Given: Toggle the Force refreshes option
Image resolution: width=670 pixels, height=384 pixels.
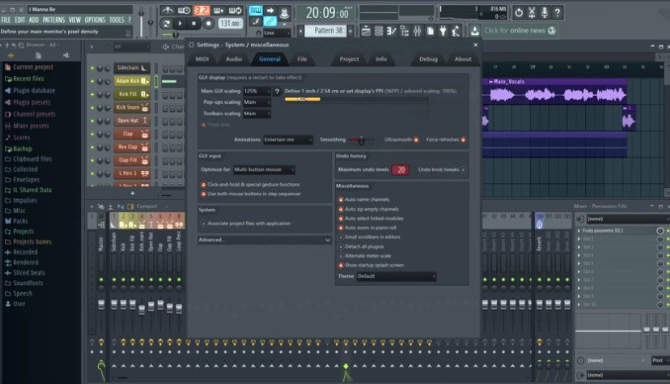Looking at the screenshot, I should (463, 140).
